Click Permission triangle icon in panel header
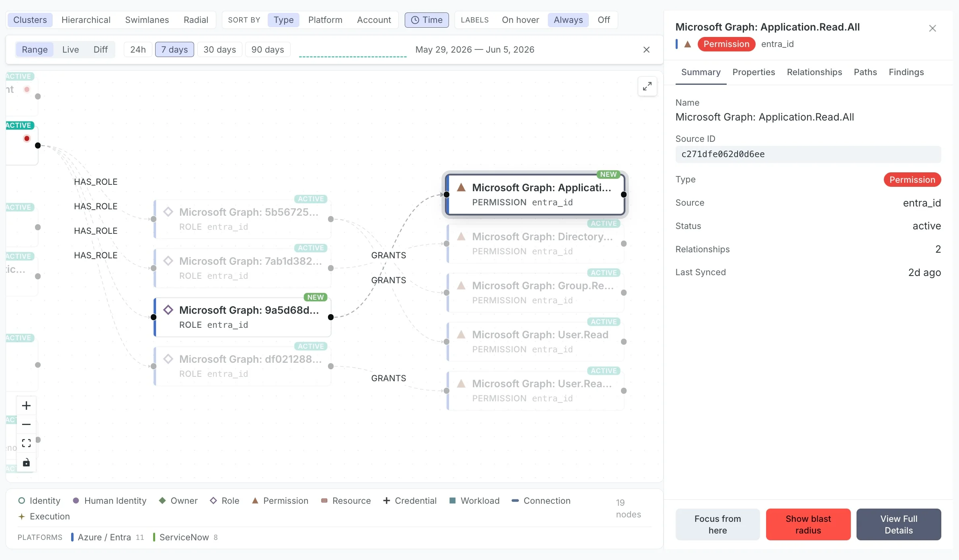Screen dimensions: 959x560 tap(688, 44)
